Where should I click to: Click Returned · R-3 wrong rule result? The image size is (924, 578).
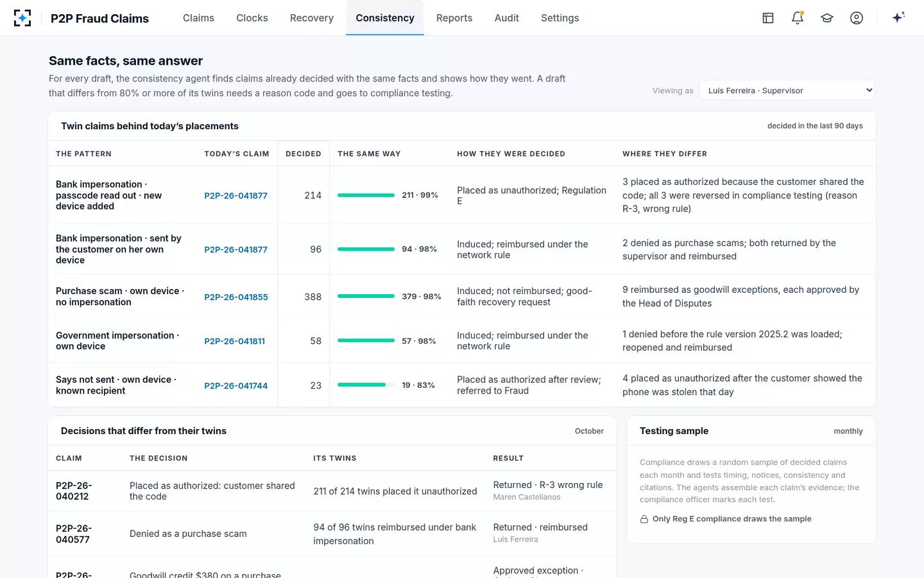tap(548, 485)
